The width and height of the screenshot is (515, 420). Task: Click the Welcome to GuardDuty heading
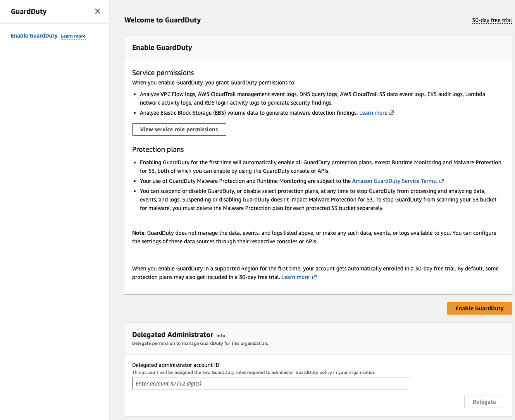162,20
